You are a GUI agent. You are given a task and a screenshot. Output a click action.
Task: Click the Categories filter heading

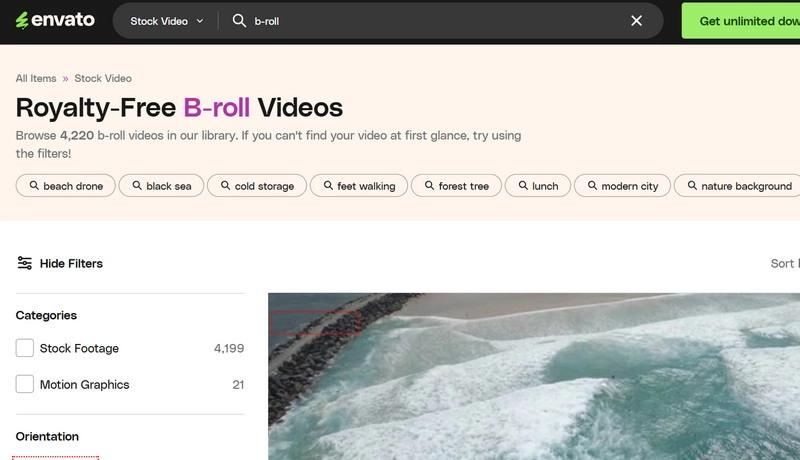46,315
